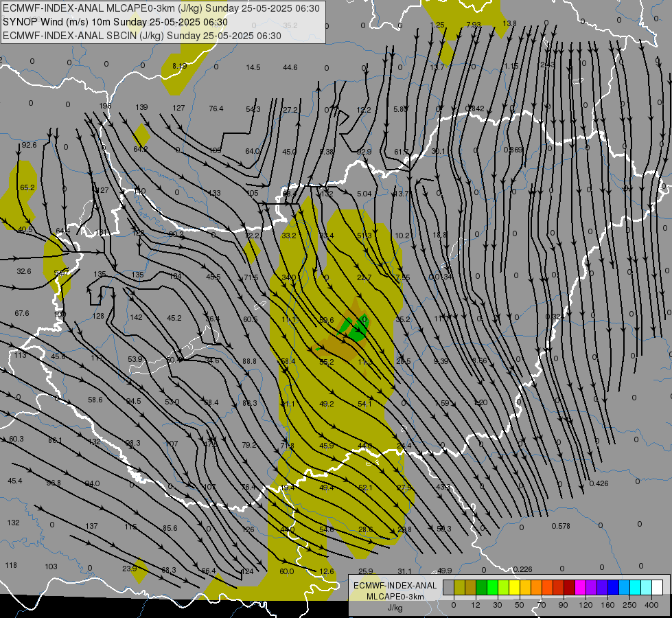Click the 54.1 grid value
This screenshot has height=618, width=672.
(364, 404)
